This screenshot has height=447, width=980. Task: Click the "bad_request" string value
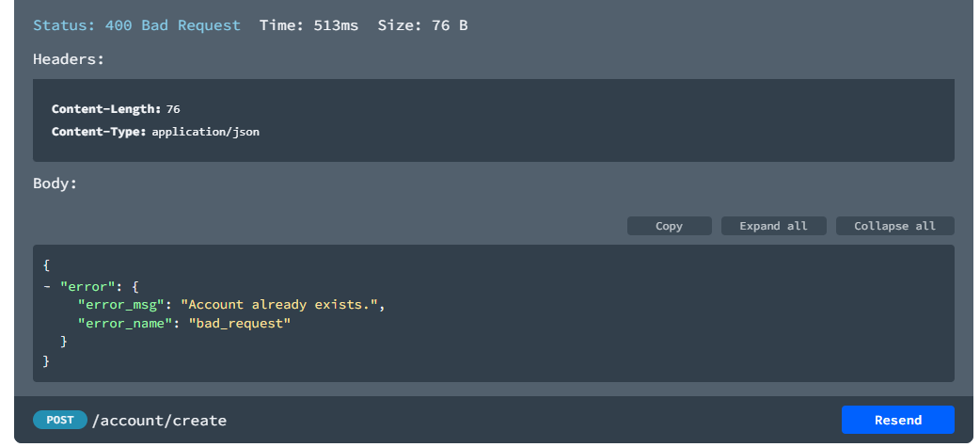tap(240, 324)
